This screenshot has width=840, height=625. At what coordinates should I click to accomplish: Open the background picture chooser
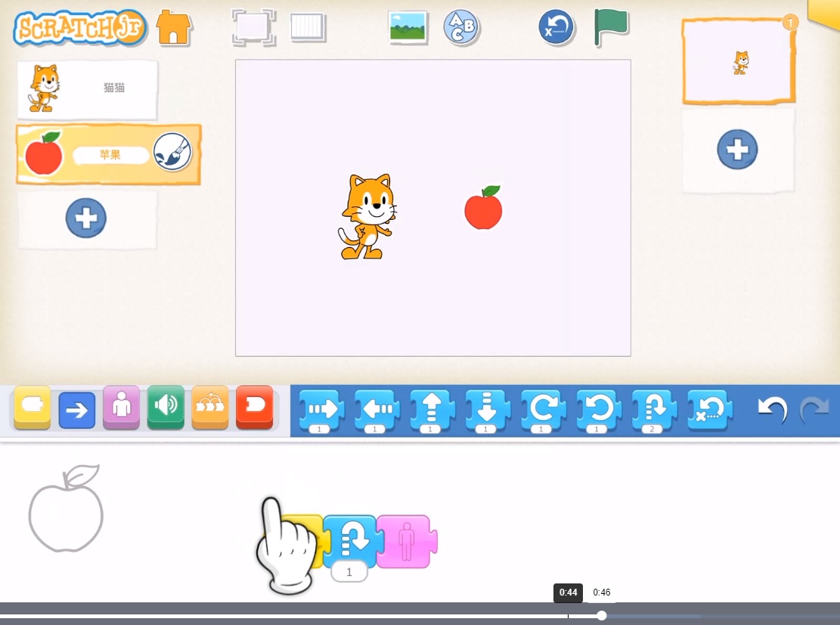(408, 27)
